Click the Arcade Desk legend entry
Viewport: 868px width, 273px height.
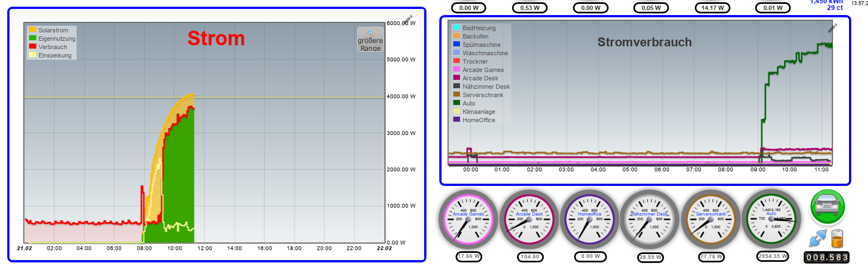(x=476, y=78)
